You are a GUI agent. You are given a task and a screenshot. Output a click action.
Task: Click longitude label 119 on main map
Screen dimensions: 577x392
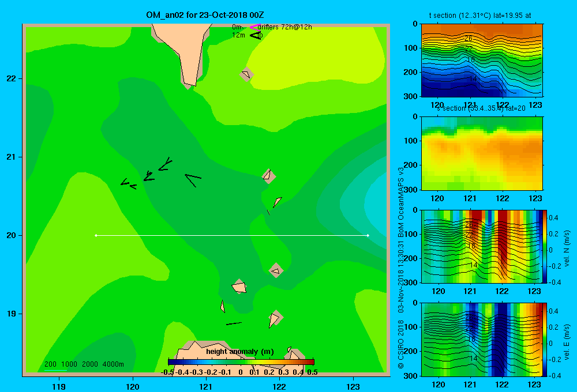point(59,386)
